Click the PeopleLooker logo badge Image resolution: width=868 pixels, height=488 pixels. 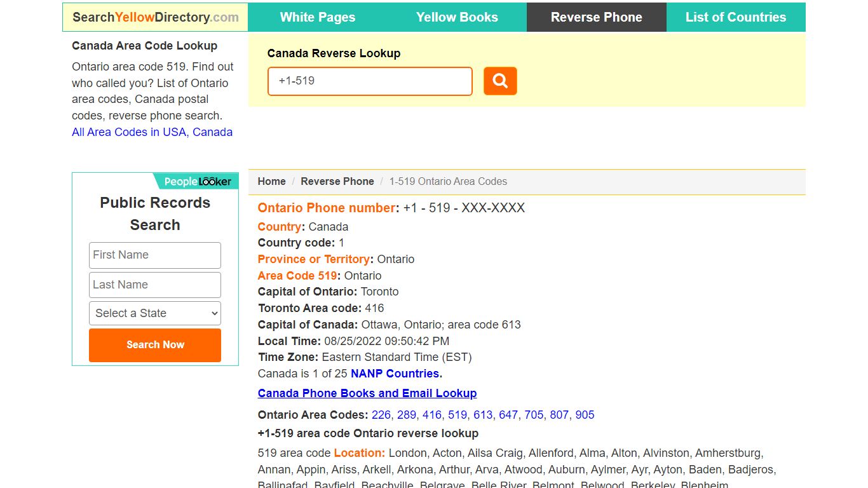pyautogui.click(x=197, y=181)
